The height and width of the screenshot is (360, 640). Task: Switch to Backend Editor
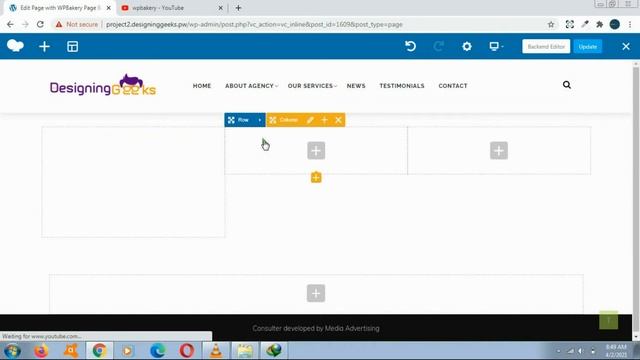click(x=546, y=47)
